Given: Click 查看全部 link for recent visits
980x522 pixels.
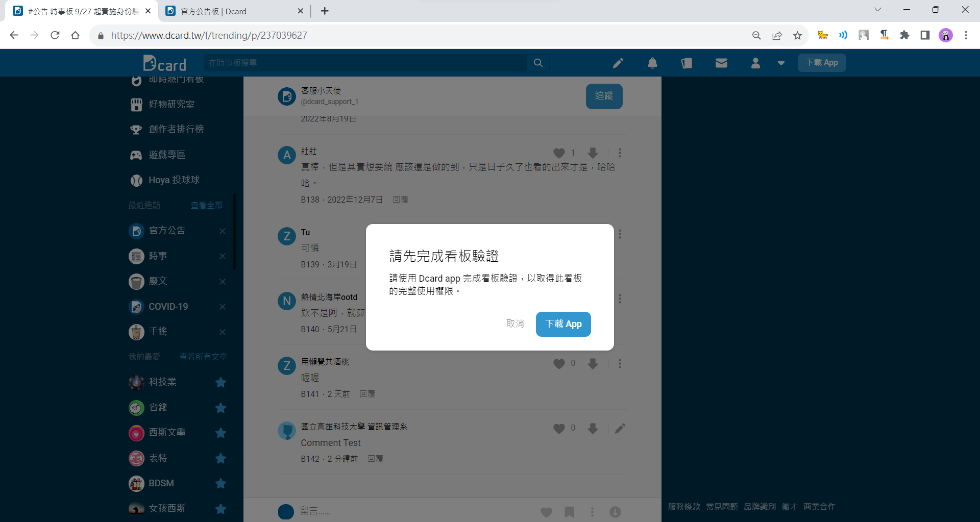Looking at the screenshot, I should [206, 205].
